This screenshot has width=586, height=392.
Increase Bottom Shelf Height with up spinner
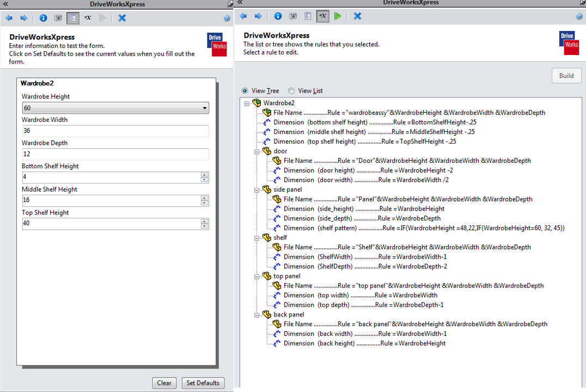[204, 175]
